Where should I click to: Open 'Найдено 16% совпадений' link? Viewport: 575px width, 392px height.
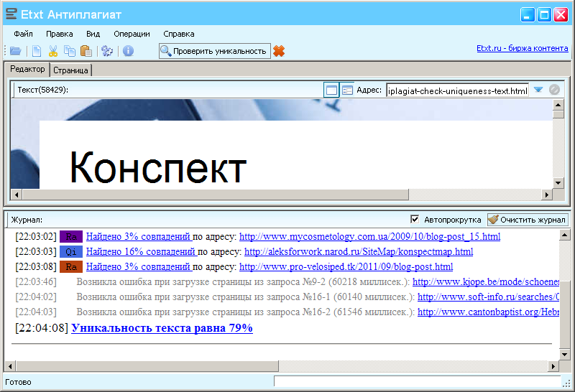pyautogui.click(x=141, y=252)
